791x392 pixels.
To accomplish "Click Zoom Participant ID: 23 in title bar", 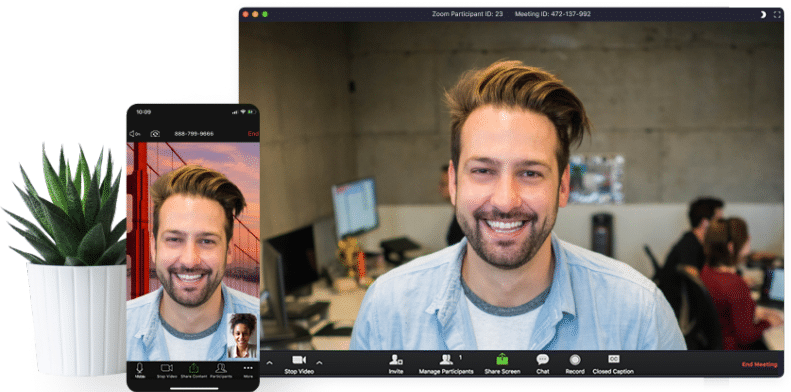I will point(467,14).
